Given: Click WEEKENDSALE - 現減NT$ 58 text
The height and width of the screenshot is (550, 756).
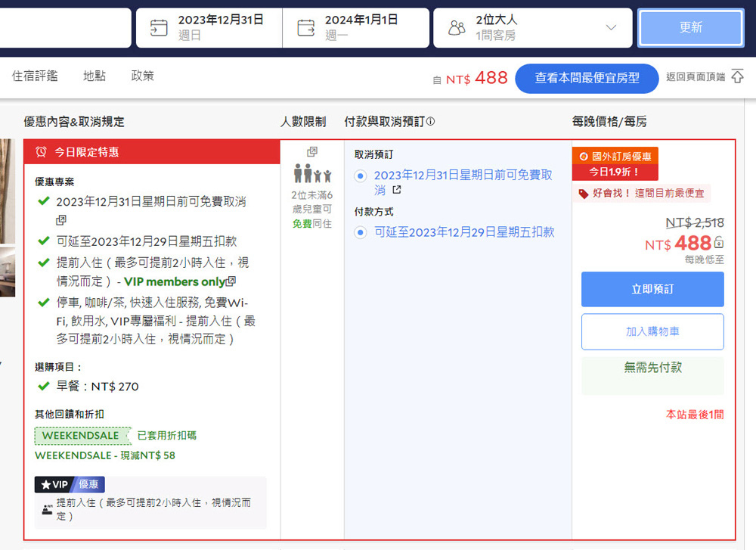Looking at the screenshot, I should [105, 455].
